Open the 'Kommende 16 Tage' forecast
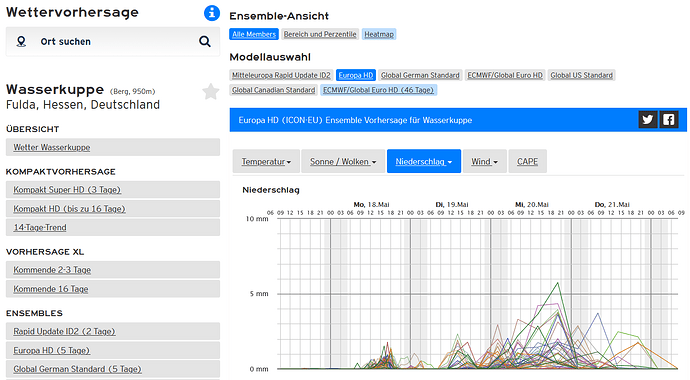 [113, 289]
